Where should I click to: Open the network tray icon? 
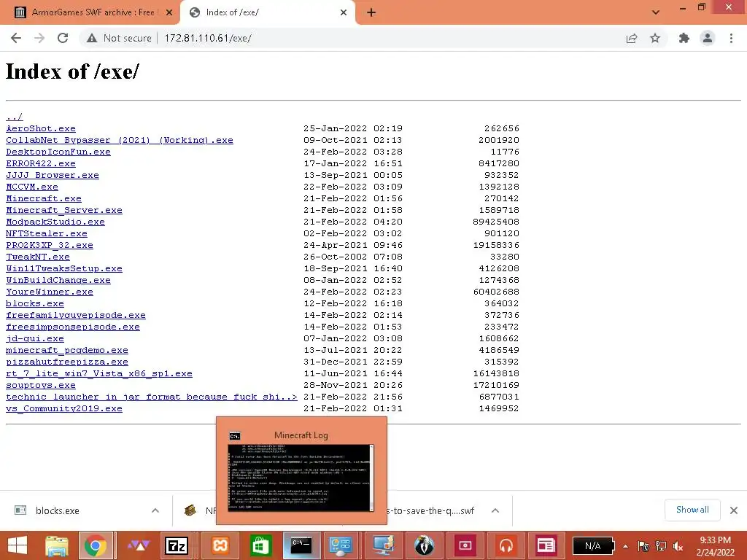[x=661, y=546]
